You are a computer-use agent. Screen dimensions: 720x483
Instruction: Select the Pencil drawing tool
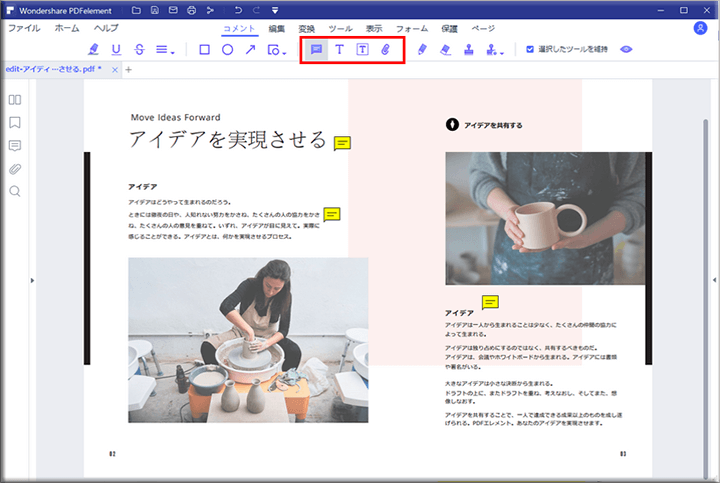pos(422,49)
